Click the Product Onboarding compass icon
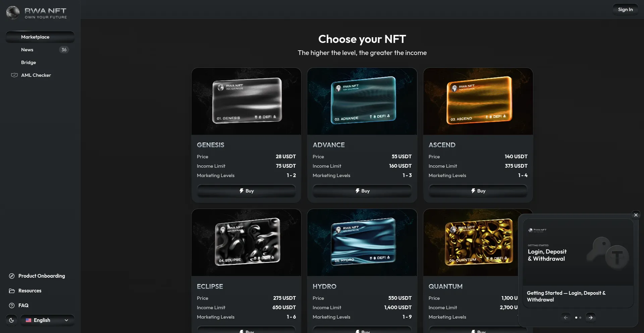 pyautogui.click(x=12, y=276)
